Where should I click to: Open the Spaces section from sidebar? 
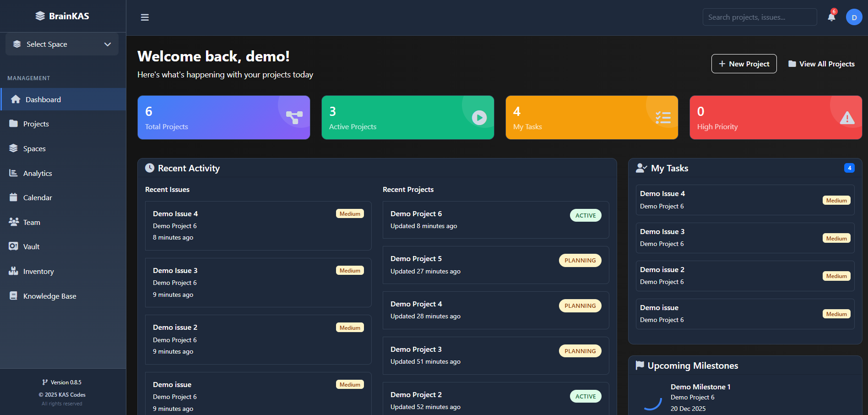[x=34, y=148]
